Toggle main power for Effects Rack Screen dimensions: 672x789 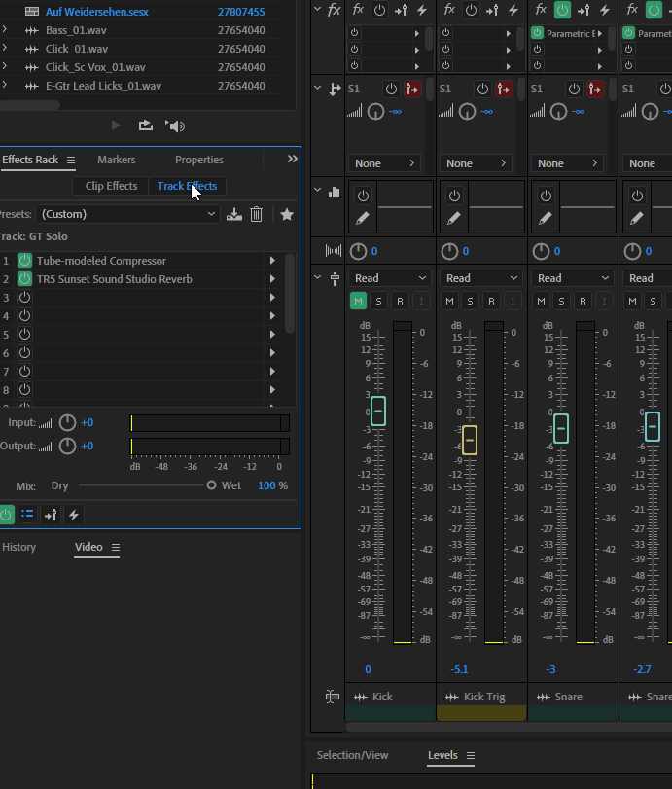(x=6, y=515)
